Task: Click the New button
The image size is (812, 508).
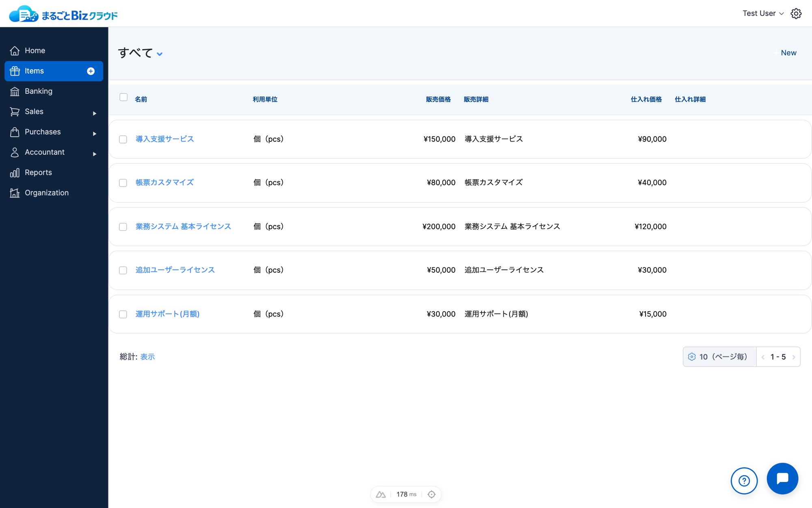Action: 785,53
